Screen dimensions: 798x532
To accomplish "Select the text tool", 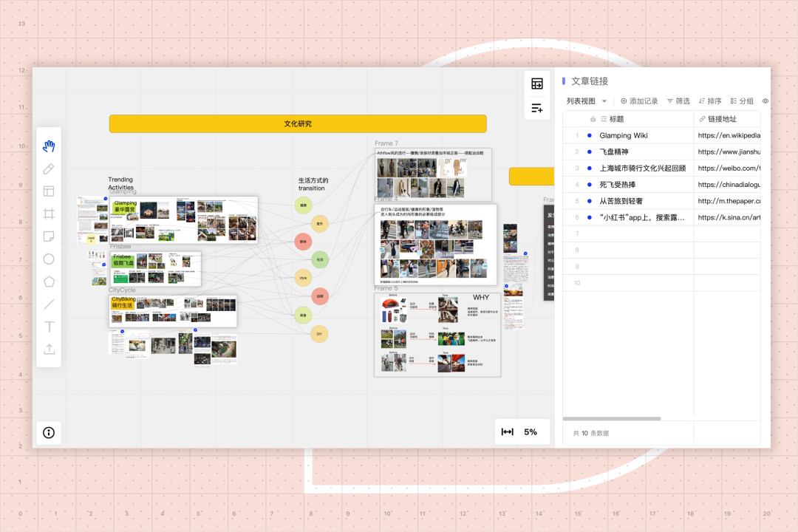I will pyautogui.click(x=49, y=327).
